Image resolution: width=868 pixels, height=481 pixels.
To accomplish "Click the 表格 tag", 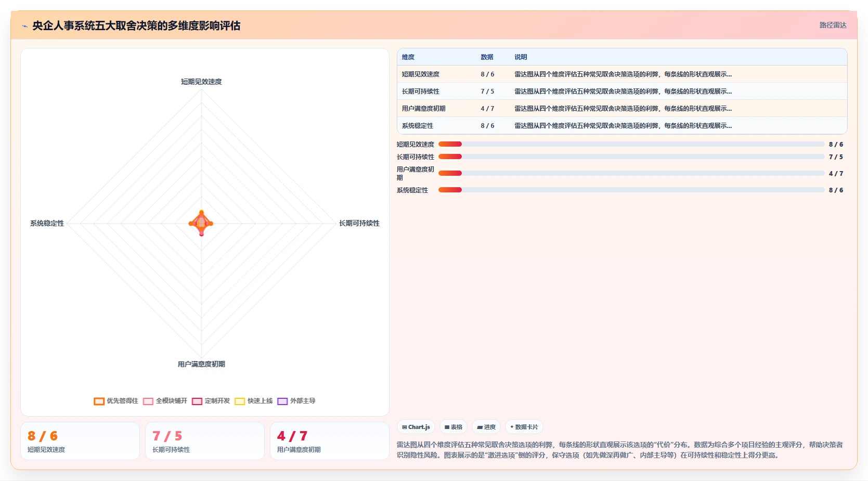I will point(454,427).
